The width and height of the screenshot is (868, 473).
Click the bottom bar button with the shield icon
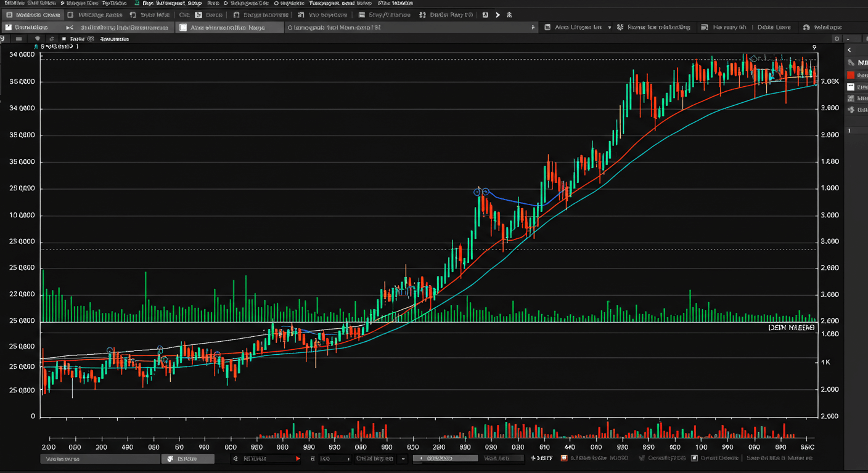coord(187,459)
